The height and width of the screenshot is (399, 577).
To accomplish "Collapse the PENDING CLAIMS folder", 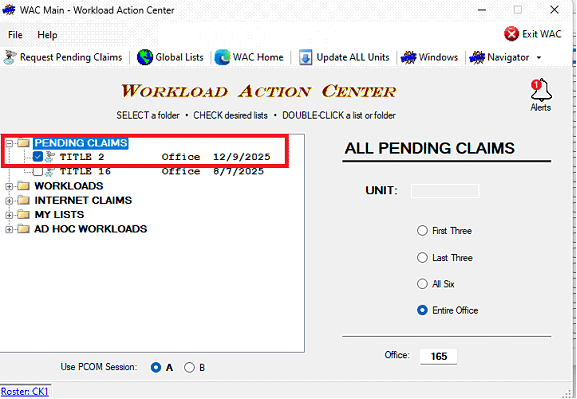I will [9, 143].
